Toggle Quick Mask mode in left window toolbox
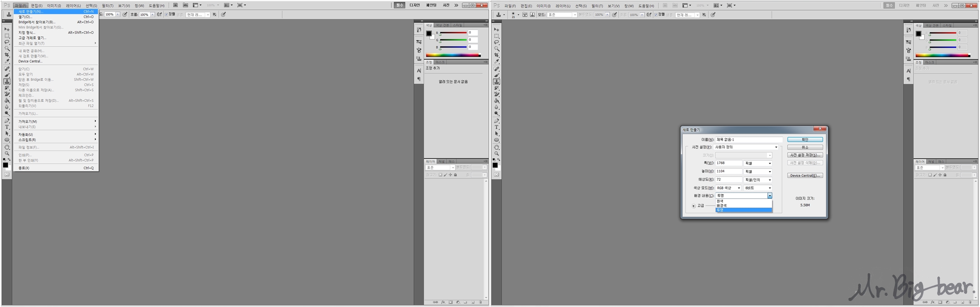Image resolution: width=980 pixels, height=307 pixels. tap(7, 174)
